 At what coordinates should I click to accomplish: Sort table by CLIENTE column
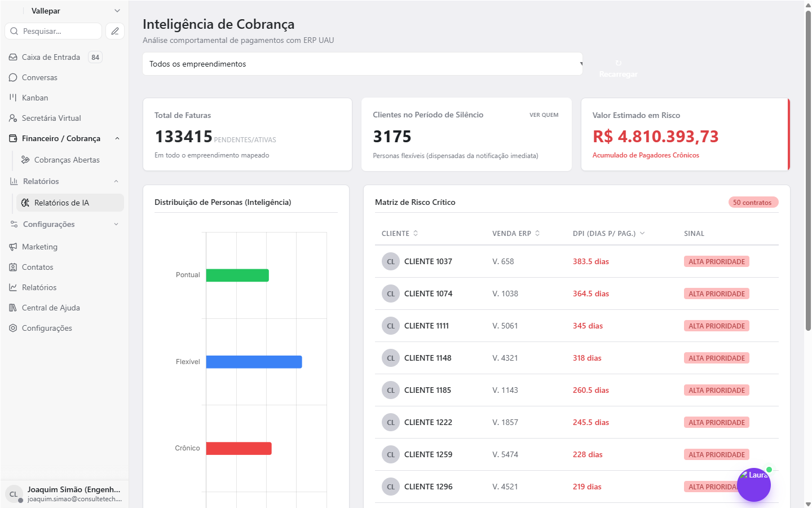point(400,233)
